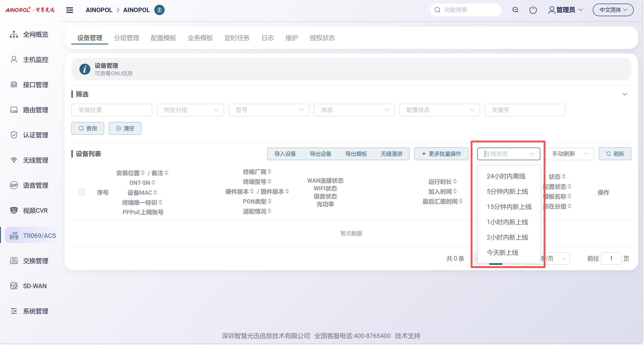
Task: Expand the 所在分组 filter dropdown
Action: point(190,110)
